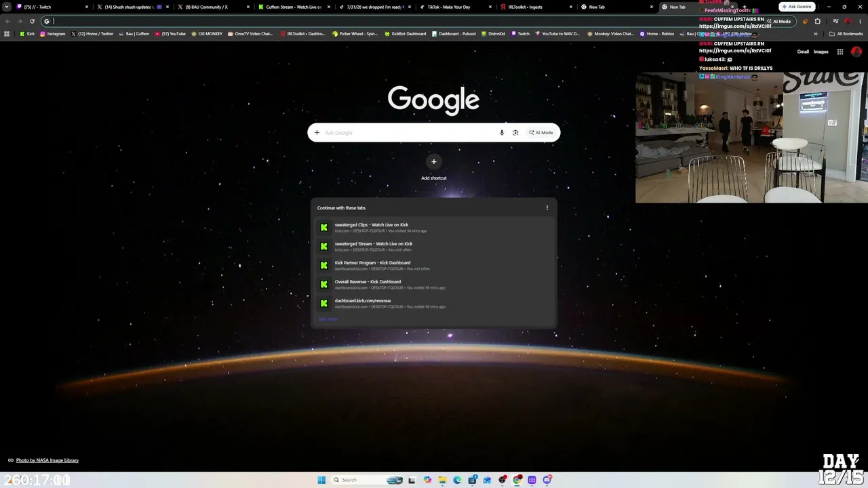Open the Gmail link

(803, 52)
